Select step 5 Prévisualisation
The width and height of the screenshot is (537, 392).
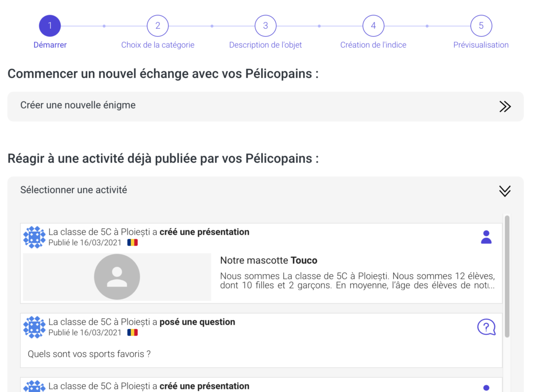[x=481, y=26]
